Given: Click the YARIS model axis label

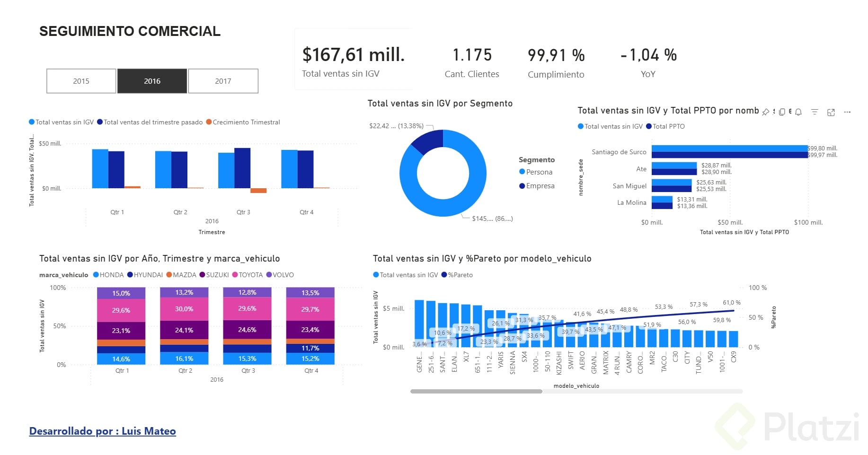Looking at the screenshot, I should [501, 359].
